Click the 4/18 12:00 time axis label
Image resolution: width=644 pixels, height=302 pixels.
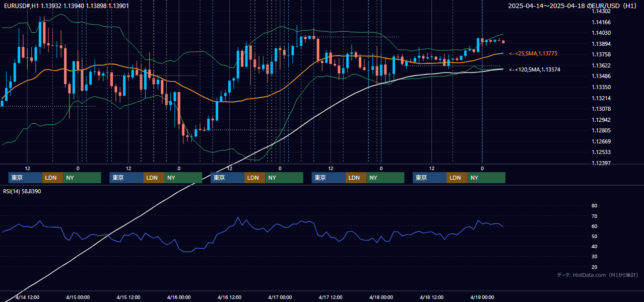[x=431, y=297]
